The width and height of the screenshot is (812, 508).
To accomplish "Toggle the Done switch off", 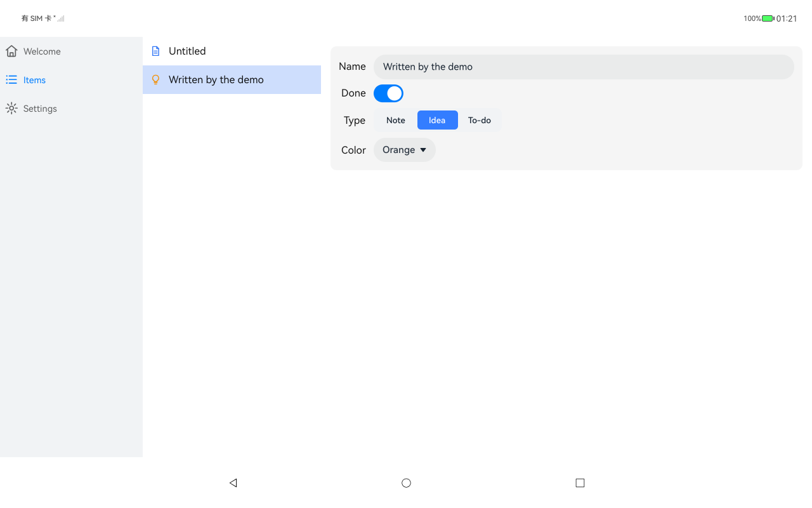I will [388, 93].
